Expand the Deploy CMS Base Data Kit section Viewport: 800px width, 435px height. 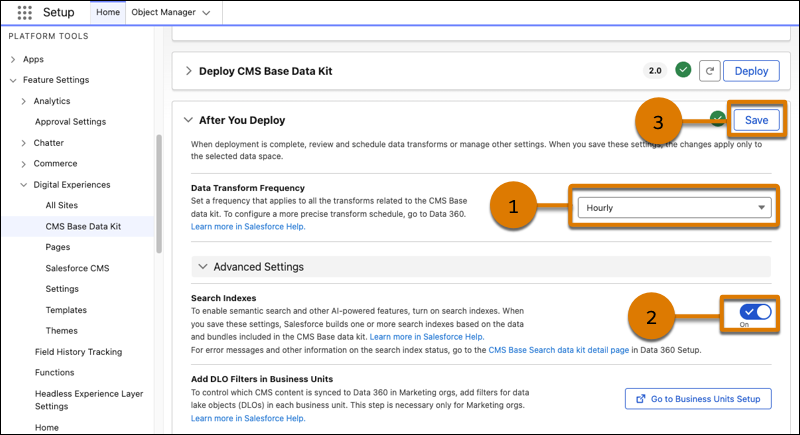pyautogui.click(x=189, y=71)
